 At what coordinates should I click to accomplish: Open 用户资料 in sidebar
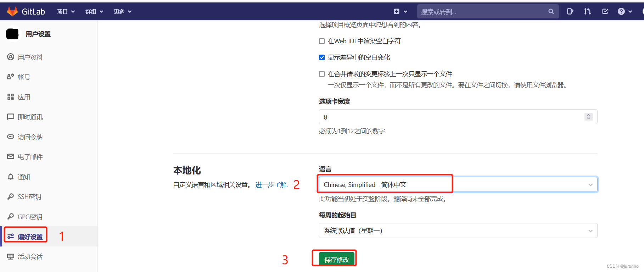(30, 57)
